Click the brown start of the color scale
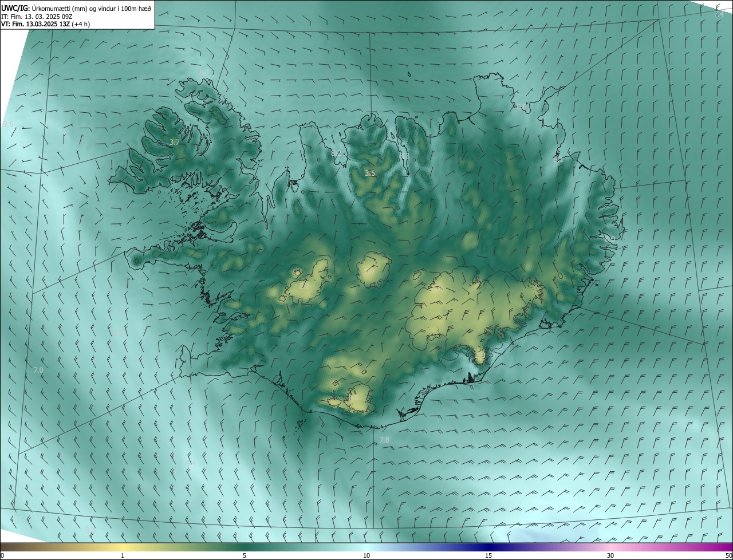733x560 pixels. (x=11, y=547)
